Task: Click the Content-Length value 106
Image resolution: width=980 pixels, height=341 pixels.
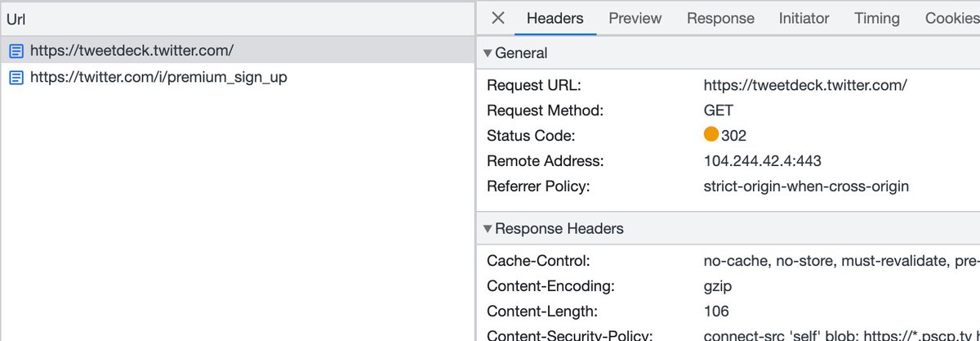Action: click(x=716, y=312)
